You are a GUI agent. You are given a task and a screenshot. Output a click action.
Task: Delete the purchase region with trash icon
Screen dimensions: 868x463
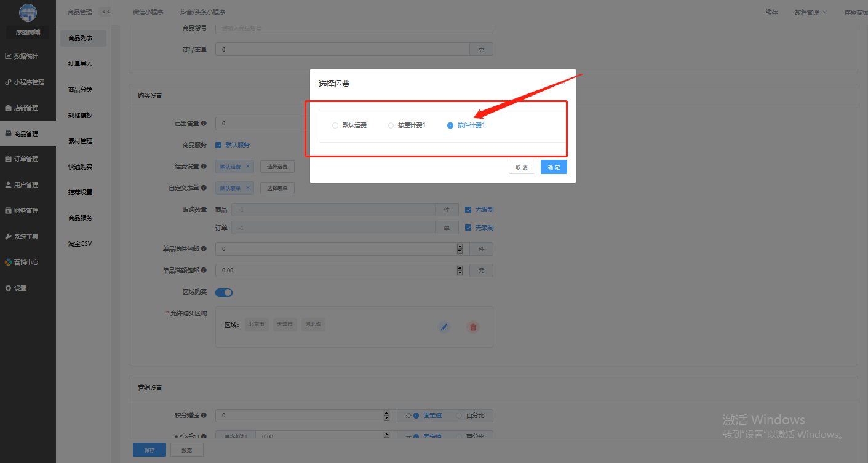click(473, 327)
